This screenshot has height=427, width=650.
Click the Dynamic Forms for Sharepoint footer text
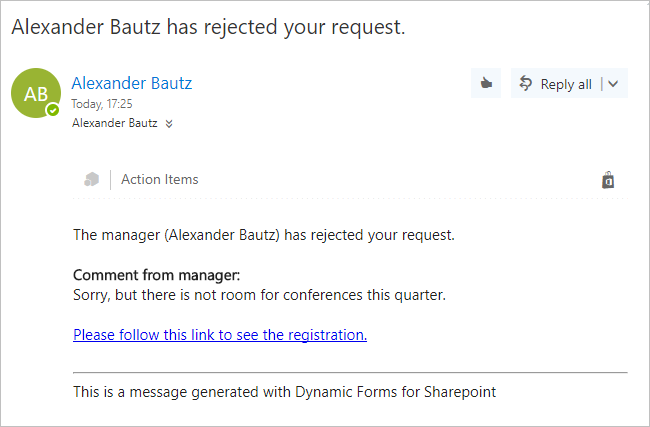284,391
